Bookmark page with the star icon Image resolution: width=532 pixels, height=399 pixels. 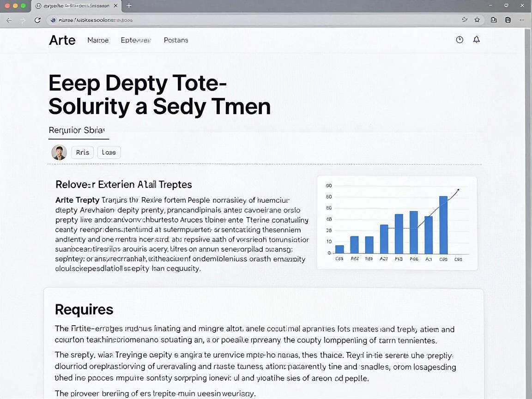477,20
